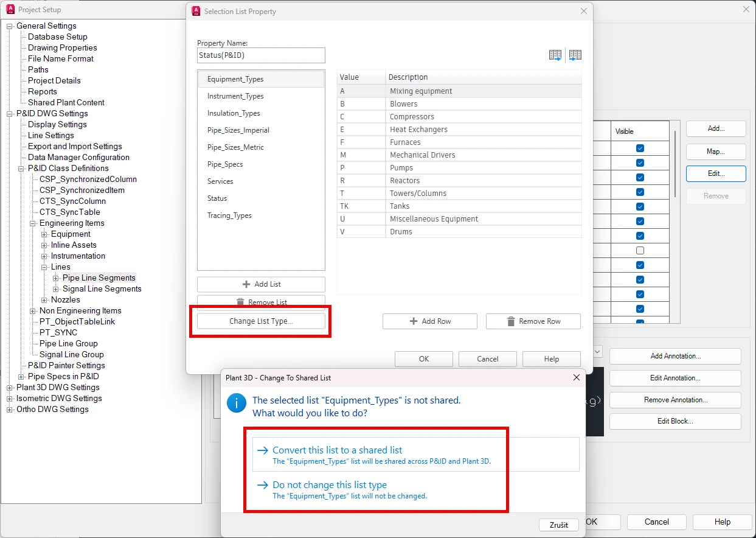
Task: Expand the Plant 3D DWG Settings node
Action: click(10, 388)
